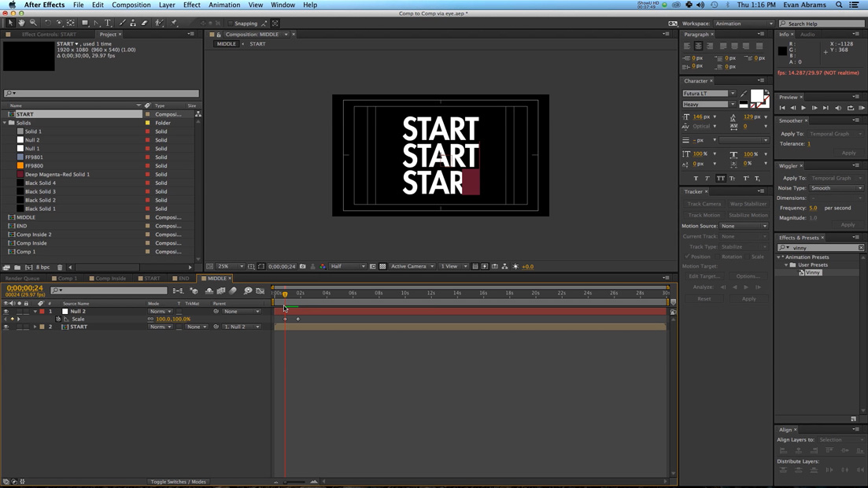Select the Brush tool
Image resolution: width=868 pixels, height=488 pixels.
[122, 23]
